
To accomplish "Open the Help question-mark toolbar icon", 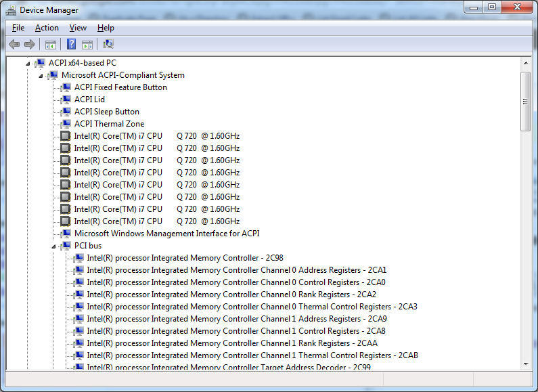I will coord(71,44).
